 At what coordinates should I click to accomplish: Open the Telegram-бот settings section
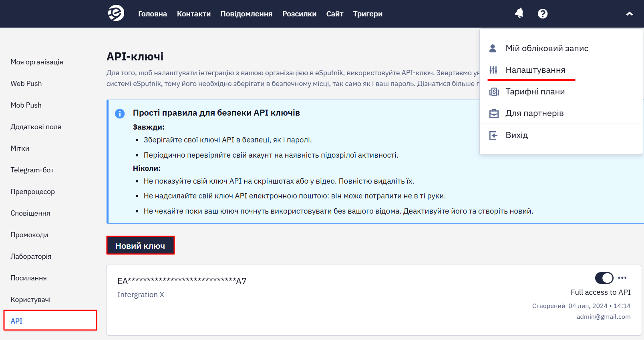[x=32, y=170]
